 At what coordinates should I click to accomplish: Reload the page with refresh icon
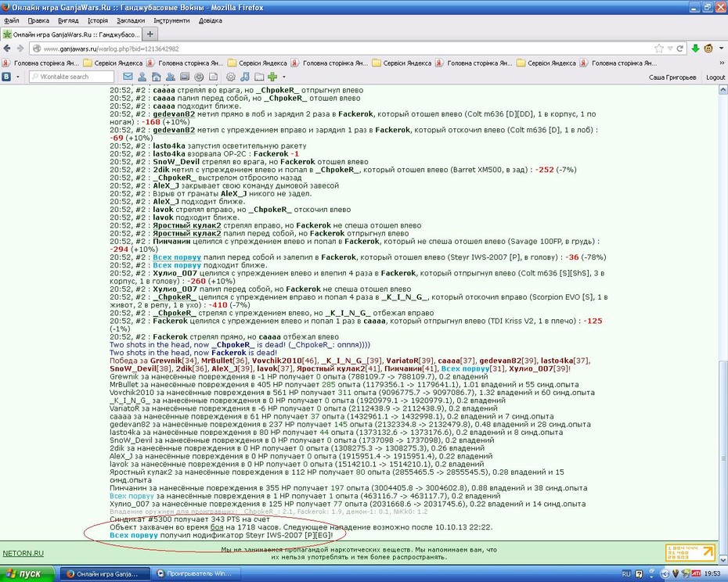tap(679, 48)
